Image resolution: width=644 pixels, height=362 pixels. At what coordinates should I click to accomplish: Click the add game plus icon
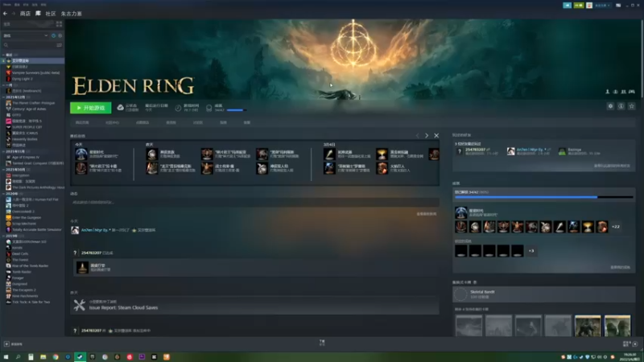click(6, 344)
